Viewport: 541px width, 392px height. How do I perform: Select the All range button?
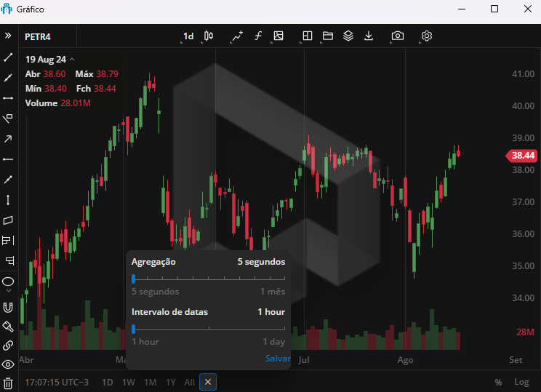click(x=189, y=383)
